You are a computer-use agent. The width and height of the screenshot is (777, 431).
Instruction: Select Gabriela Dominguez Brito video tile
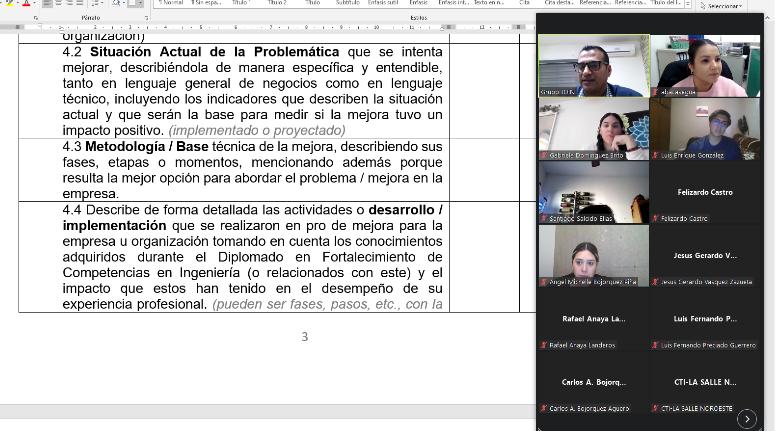pyautogui.click(x=594, y=129)
